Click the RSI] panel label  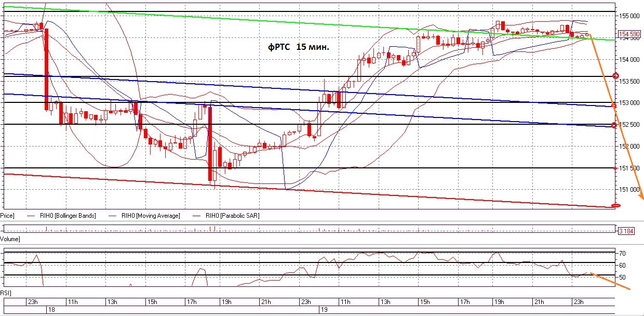point(5,293)
